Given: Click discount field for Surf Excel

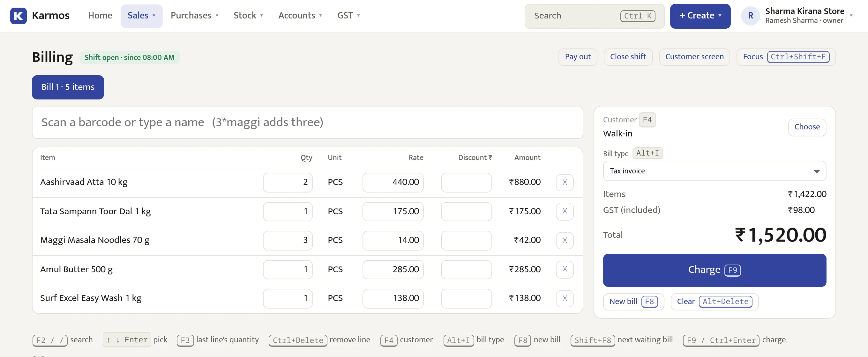Looking at the screenshot, I should click(x=466, y=298).
